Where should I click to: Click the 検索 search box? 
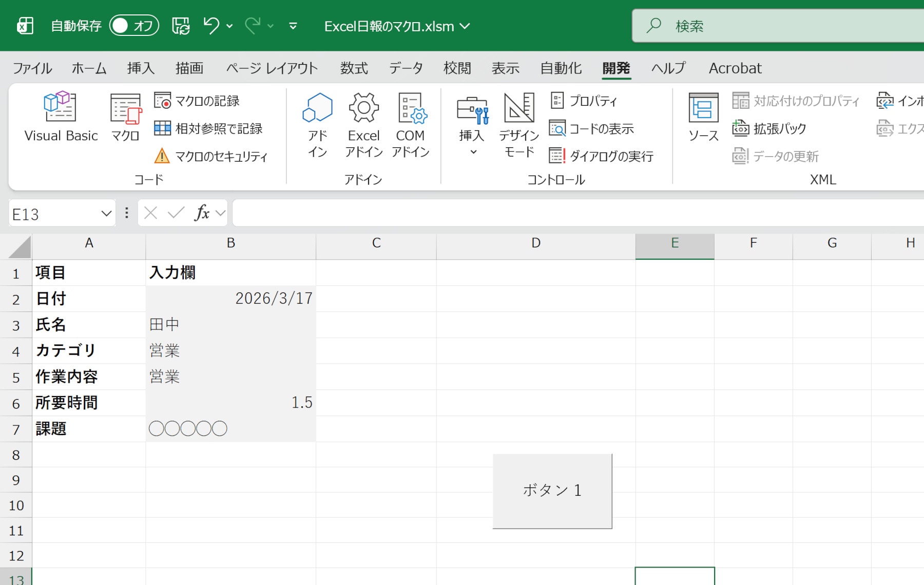(x=770, y=26)
